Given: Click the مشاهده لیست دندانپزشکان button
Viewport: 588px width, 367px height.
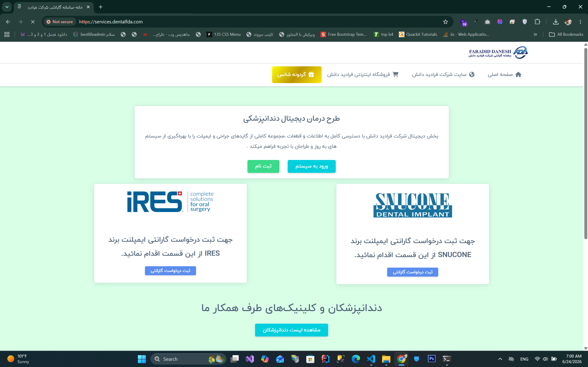Looking at the screenshot, I should pos(291,330).
